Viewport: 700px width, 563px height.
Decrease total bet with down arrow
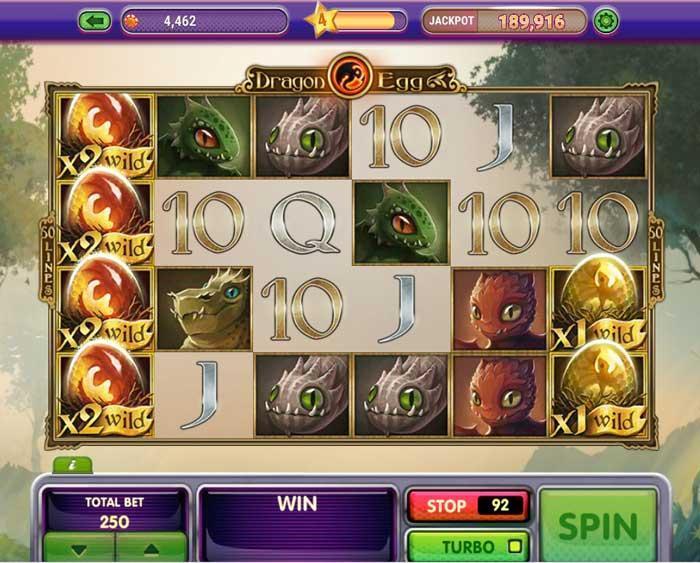tap(79, 548)
